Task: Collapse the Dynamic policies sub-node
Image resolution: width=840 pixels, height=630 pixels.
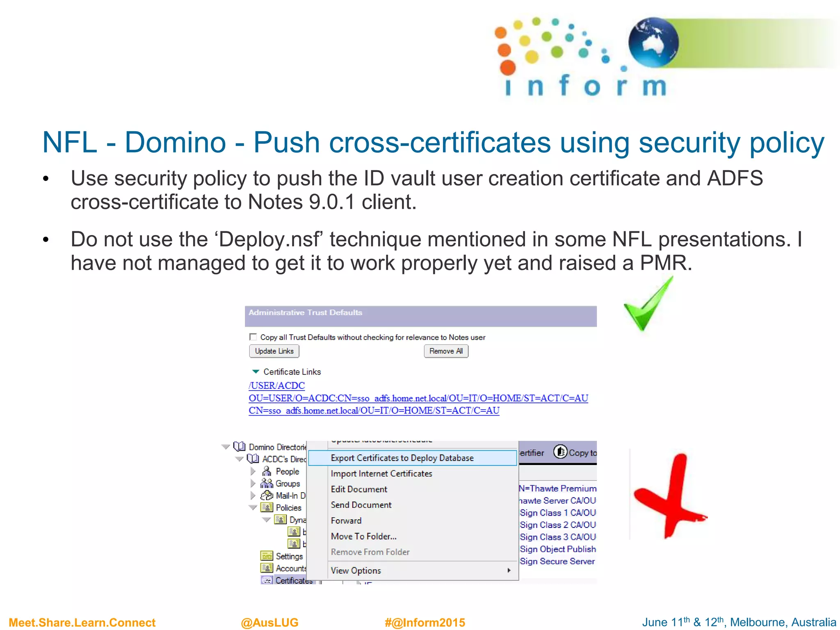Action: (x=267, y=520)
